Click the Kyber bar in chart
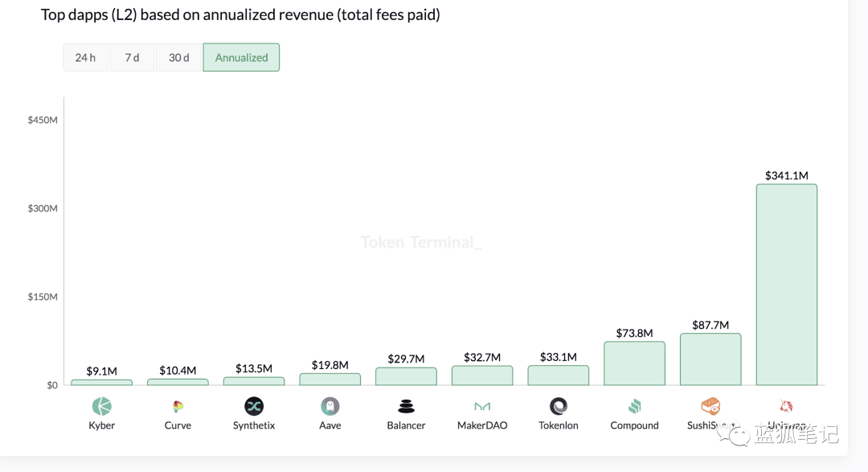This screenshot has height=472, width=868. [x=102, y=382]
